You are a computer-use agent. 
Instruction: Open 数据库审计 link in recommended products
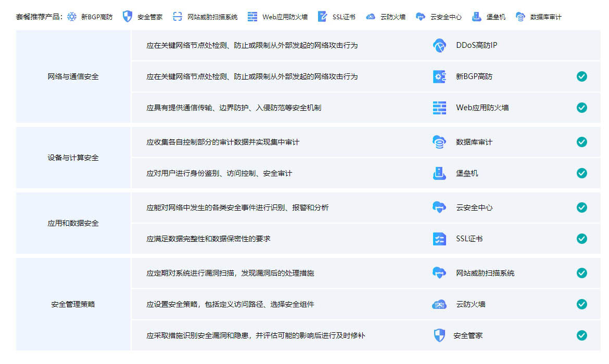tap(545, 17)
